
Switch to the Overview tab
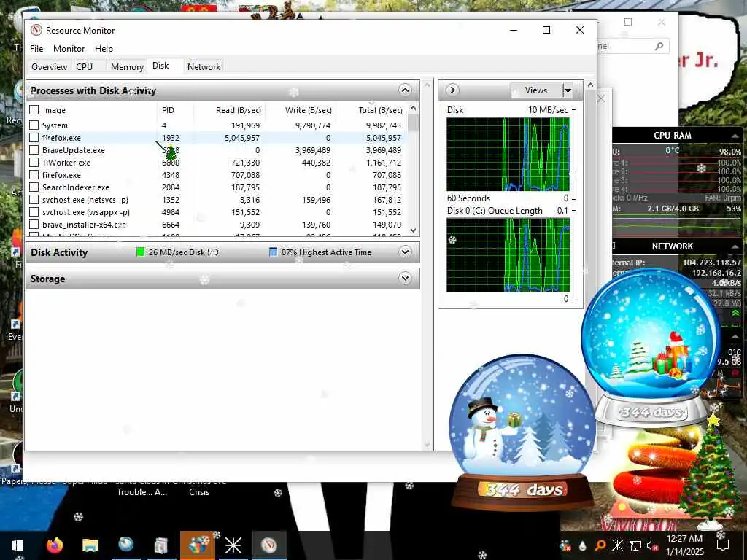(x=49, y=66)
